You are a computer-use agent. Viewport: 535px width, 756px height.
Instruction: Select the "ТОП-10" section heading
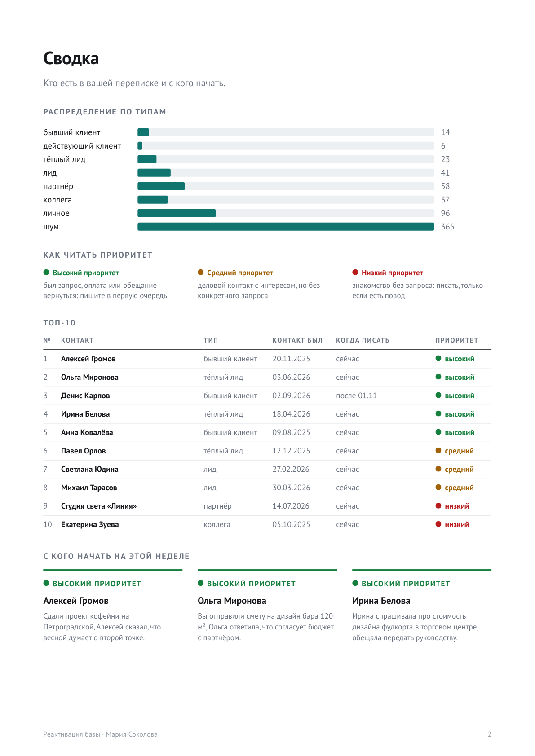click(x=59, y=323)
